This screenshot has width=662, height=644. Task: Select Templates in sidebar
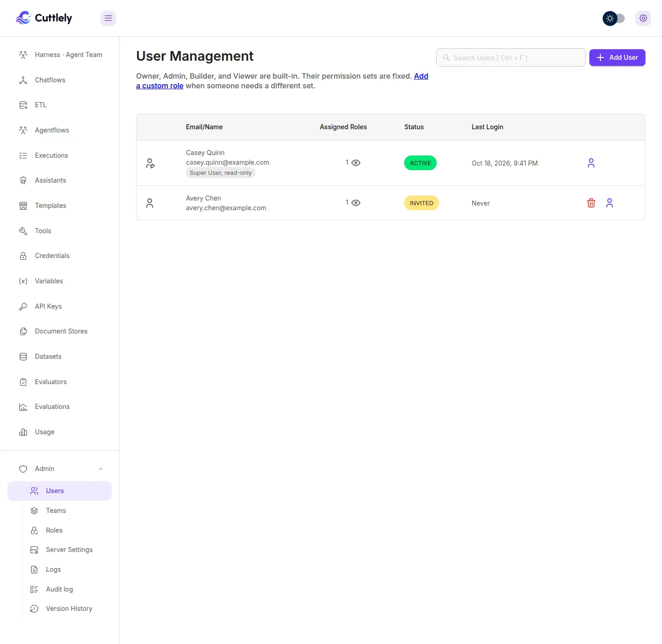60,206
